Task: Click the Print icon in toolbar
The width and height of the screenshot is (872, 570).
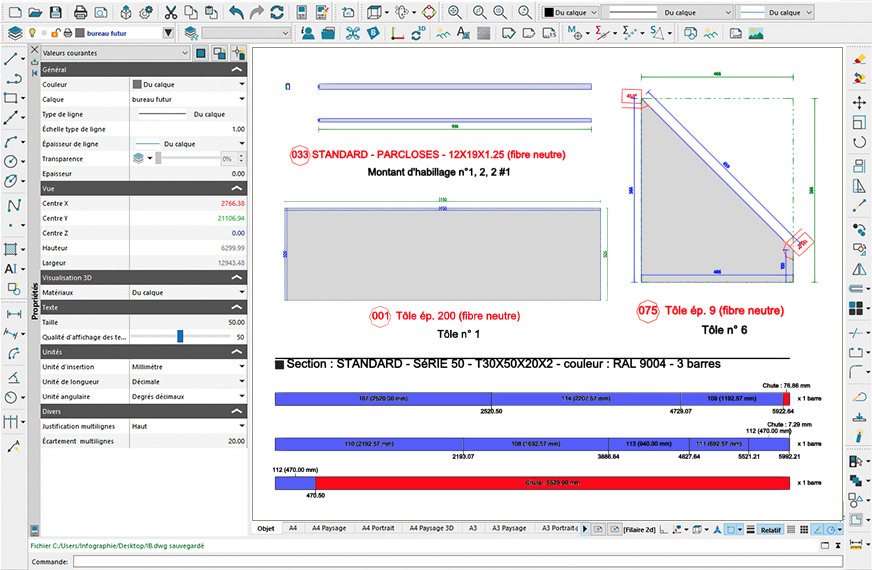Action: click(81, 12)
